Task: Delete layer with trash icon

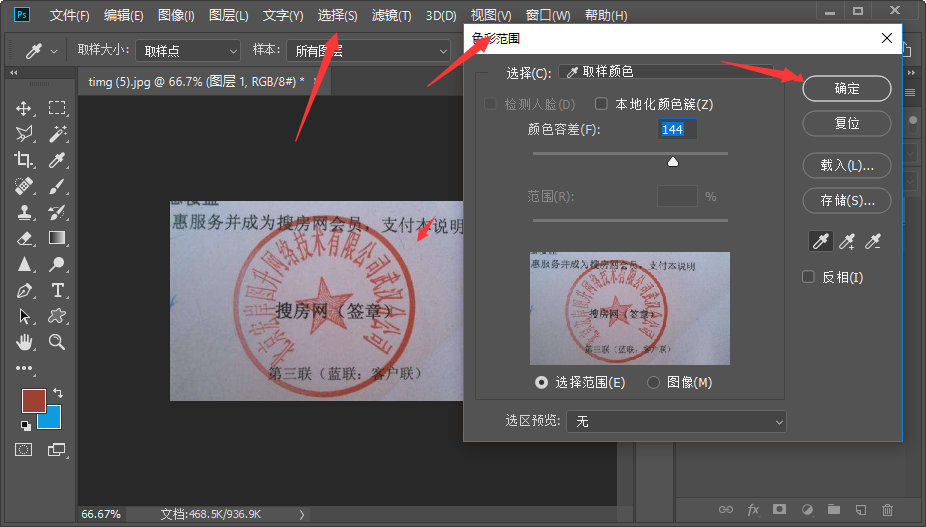Action: click(887, 509)
